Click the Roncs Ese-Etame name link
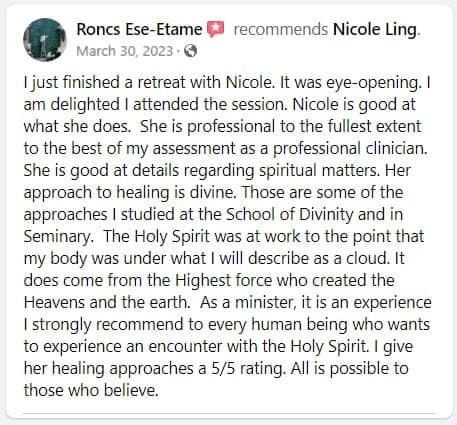 coord(139,29)
